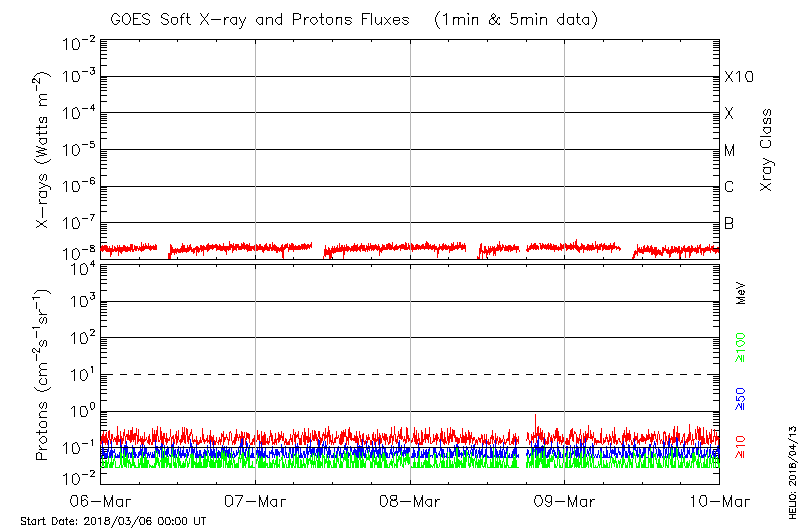Select the red ≥10 MeV legend label
Screen dimensions: 800x530
pyautogui.click(x=742, y=446)
